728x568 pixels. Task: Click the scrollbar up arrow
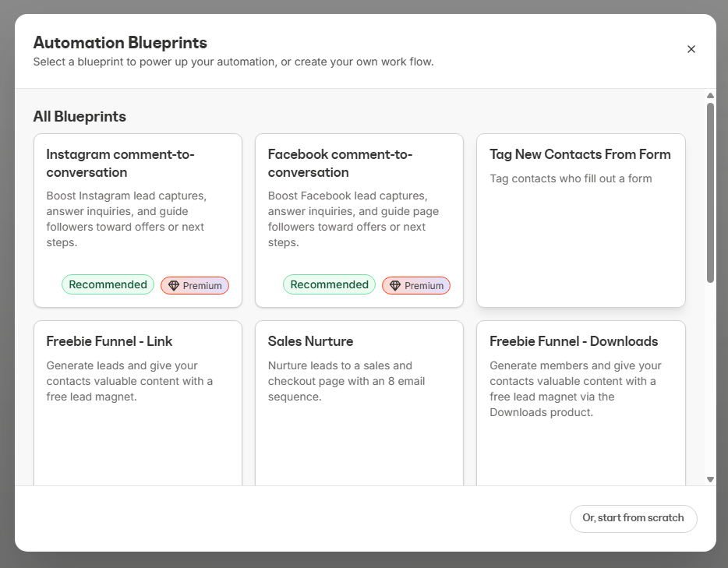(709, 95)
